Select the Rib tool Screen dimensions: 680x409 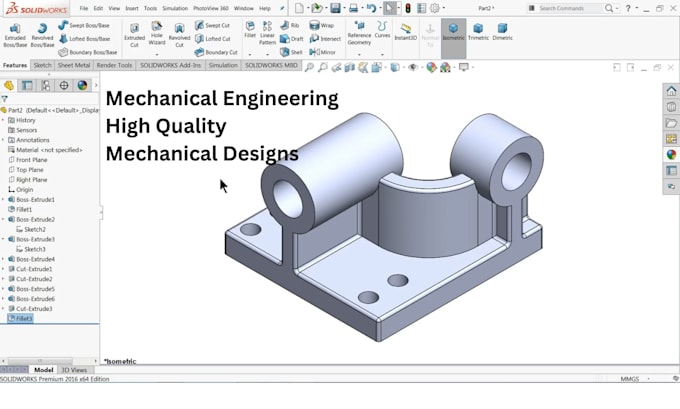tap(290, 25)
